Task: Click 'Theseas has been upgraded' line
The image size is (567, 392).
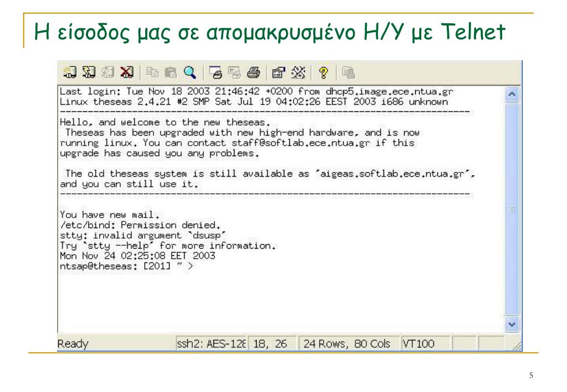Action: point(242,132)
